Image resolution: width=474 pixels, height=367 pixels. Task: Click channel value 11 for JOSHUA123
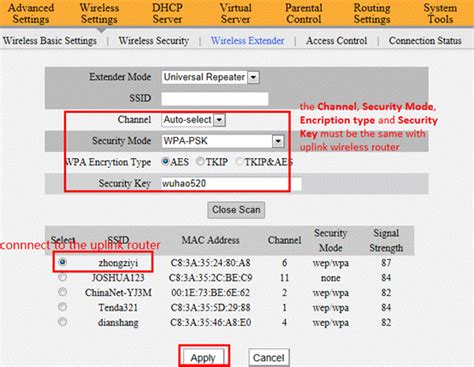tap(284, 278)
